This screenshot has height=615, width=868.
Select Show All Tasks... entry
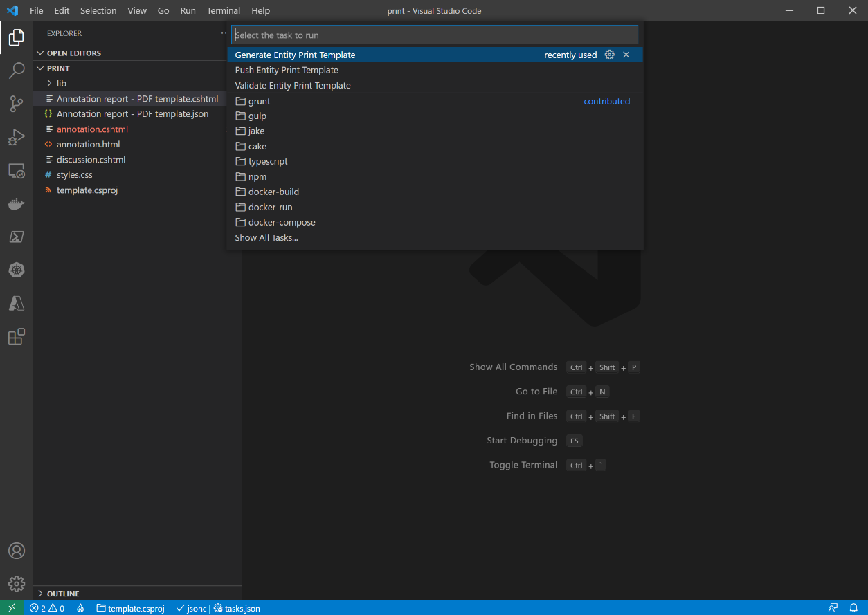pos(435,237)
